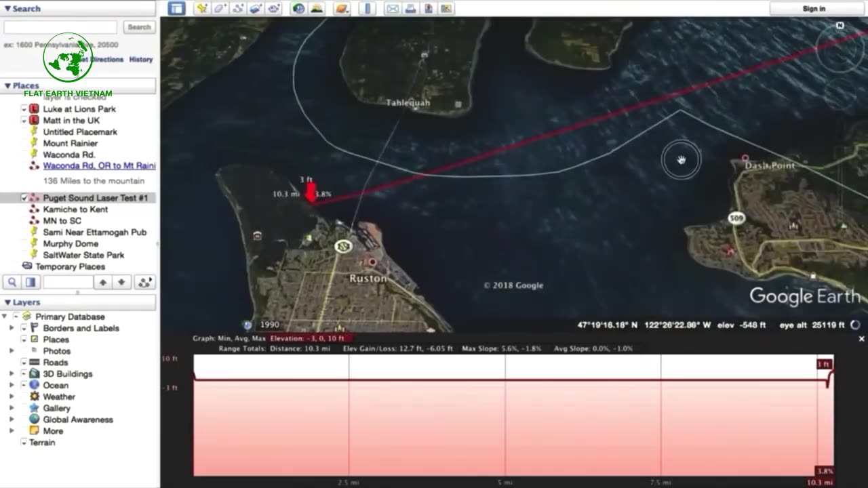The width and height of the screenshot is (868, 488).
Task: Click the Places panel split-view icon
Action: (30, 283)
